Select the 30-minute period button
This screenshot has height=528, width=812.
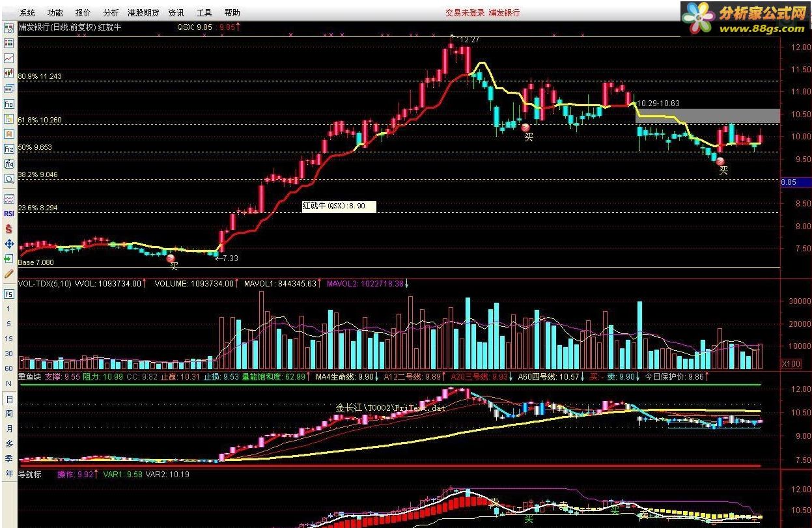pos(9,354)
